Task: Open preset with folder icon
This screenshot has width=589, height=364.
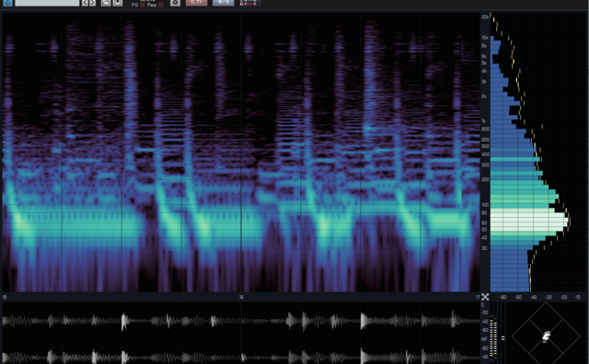Action: pos(106,3)
